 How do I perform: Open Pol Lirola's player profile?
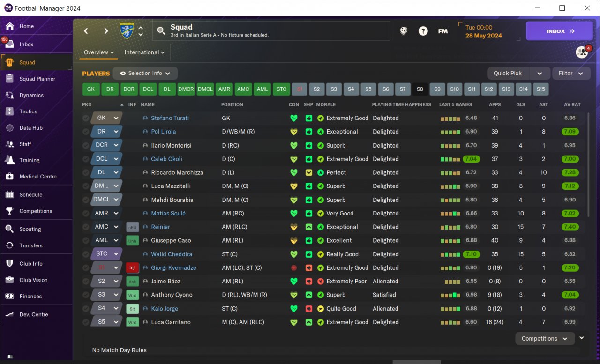click(x=163, y=132)
